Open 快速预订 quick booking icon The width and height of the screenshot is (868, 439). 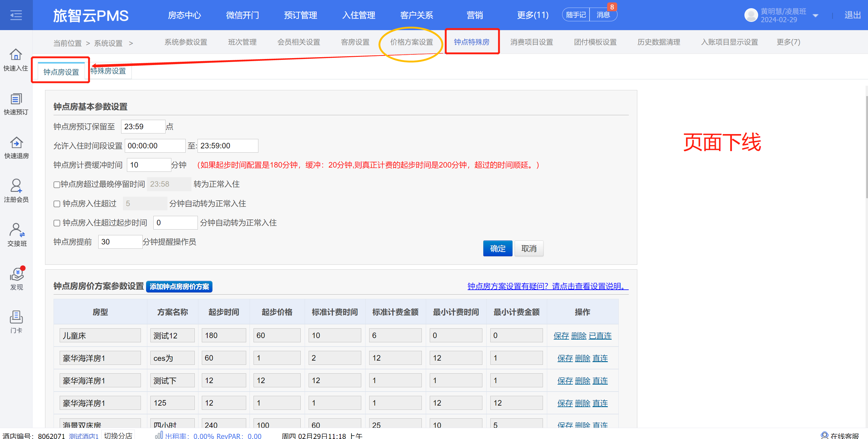(x=16, y=104)
